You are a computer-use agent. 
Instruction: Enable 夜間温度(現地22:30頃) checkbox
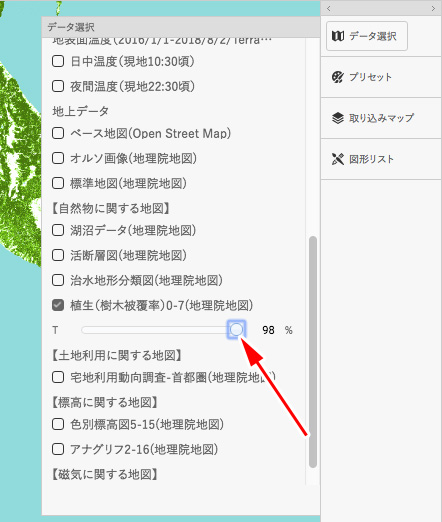58,86
